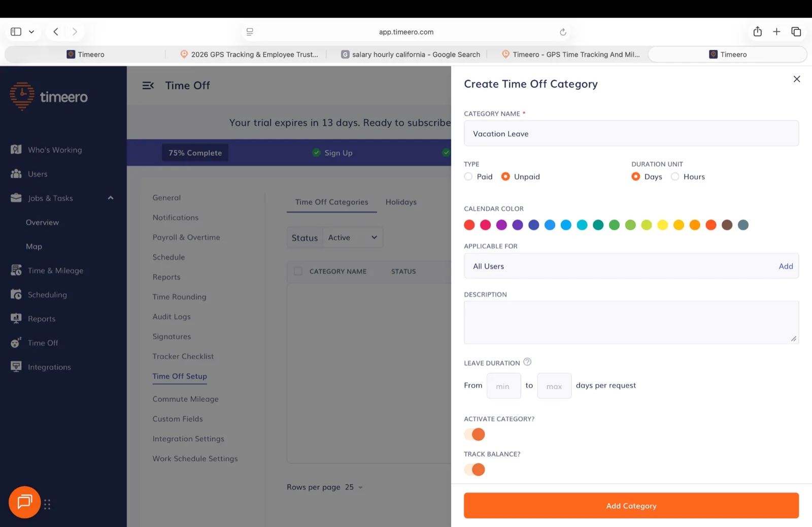Open the Commute Mileage settings link
The width and height of the screenshot is (812, 527).
click(x=186, y=399)
